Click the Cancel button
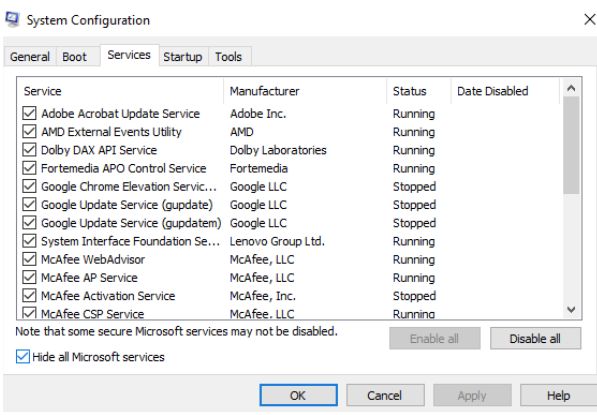 [385, 396]
